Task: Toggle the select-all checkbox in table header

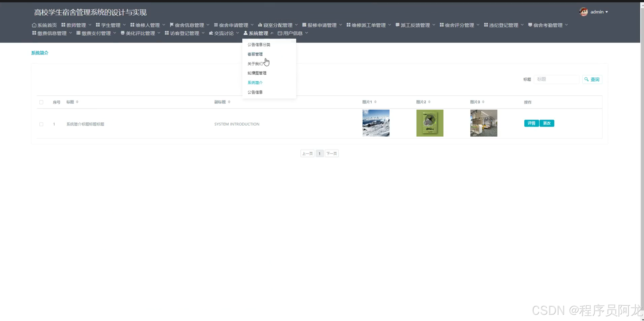Action: tap(41, 102)
